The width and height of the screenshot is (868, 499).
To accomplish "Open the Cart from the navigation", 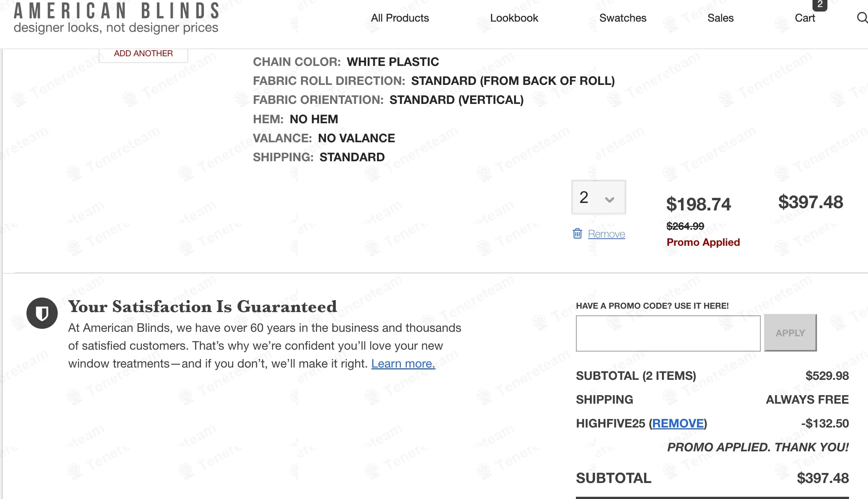I will (x=805, y=18).
